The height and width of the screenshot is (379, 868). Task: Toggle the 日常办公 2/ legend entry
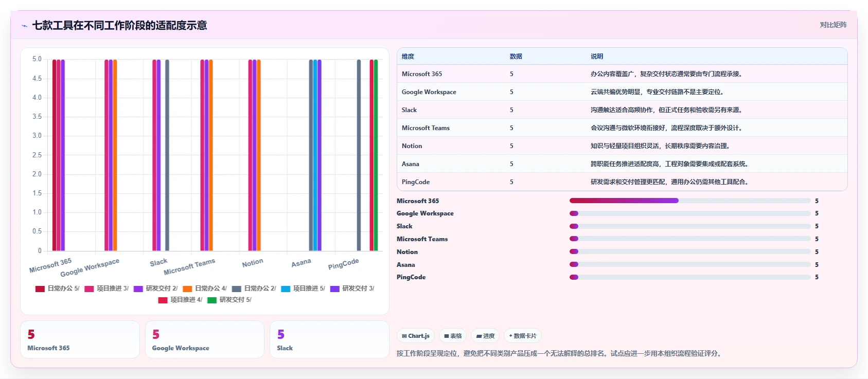[254, 288]
